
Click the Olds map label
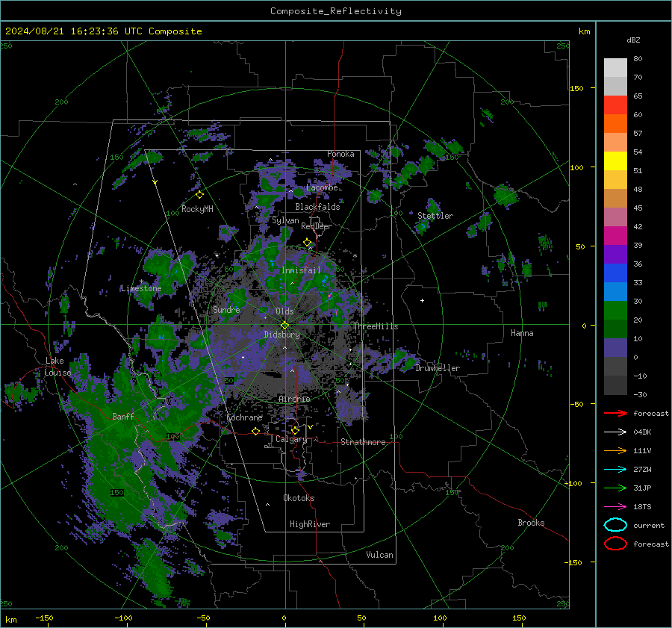click(284, 311)
